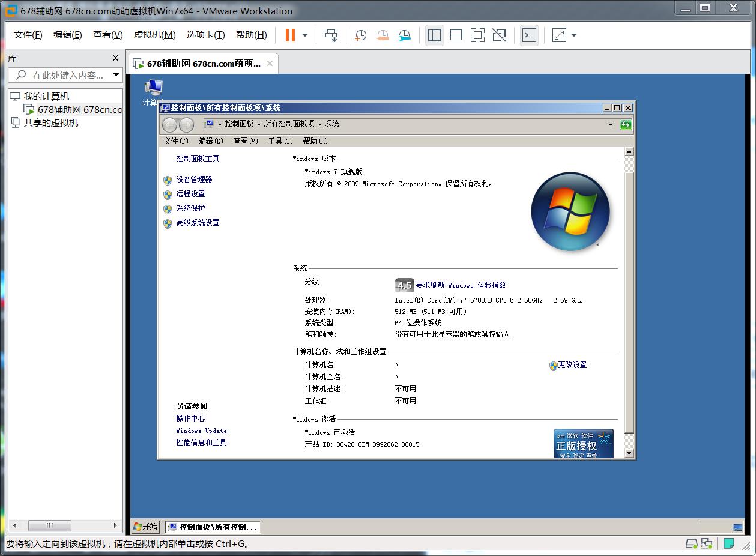
Task: Click the forward navigation button in System window
Action: (186, 125)
